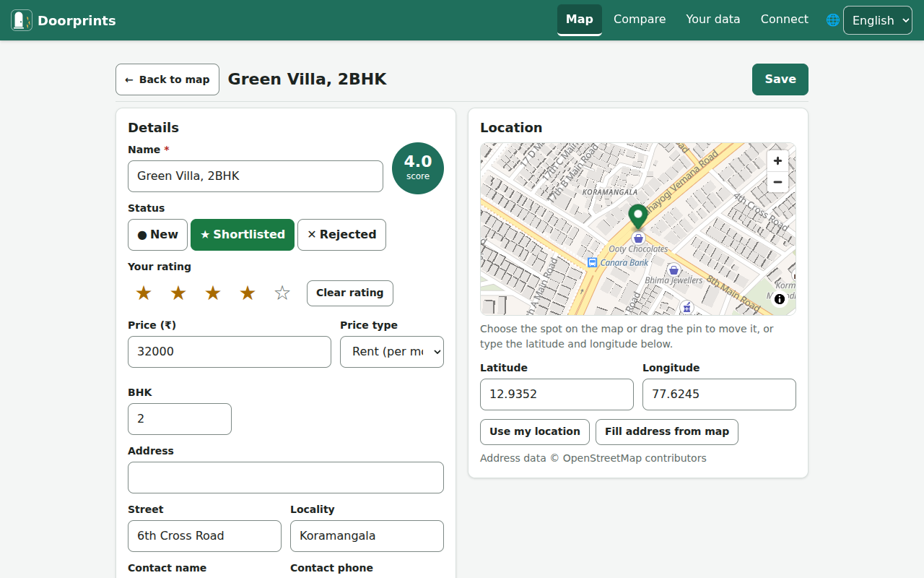
Task: Zoom in on the location map
Action: [777, 161]
